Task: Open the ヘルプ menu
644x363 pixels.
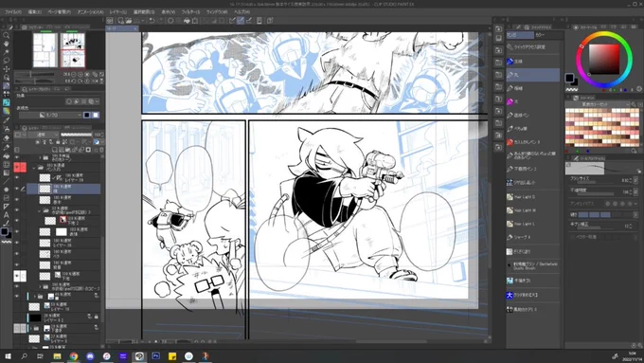Action: click(241, 12)
